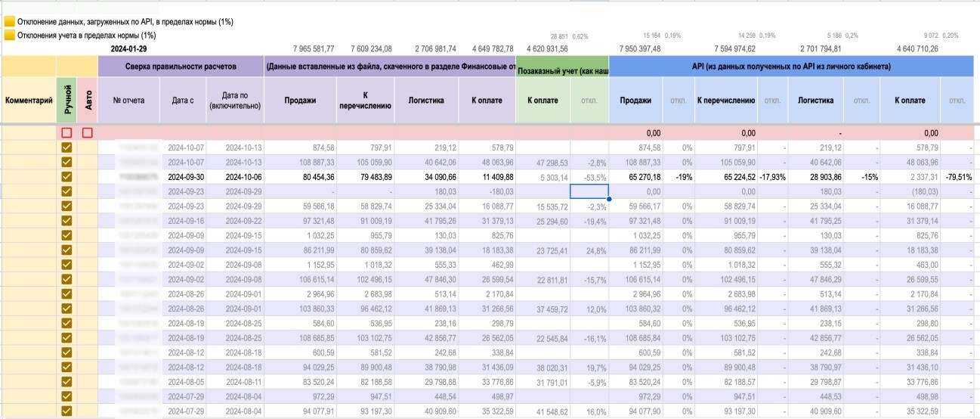Screen dimensions: 980x419
Task: Select the vertical Авто column header
Action: tap(88, 100)
